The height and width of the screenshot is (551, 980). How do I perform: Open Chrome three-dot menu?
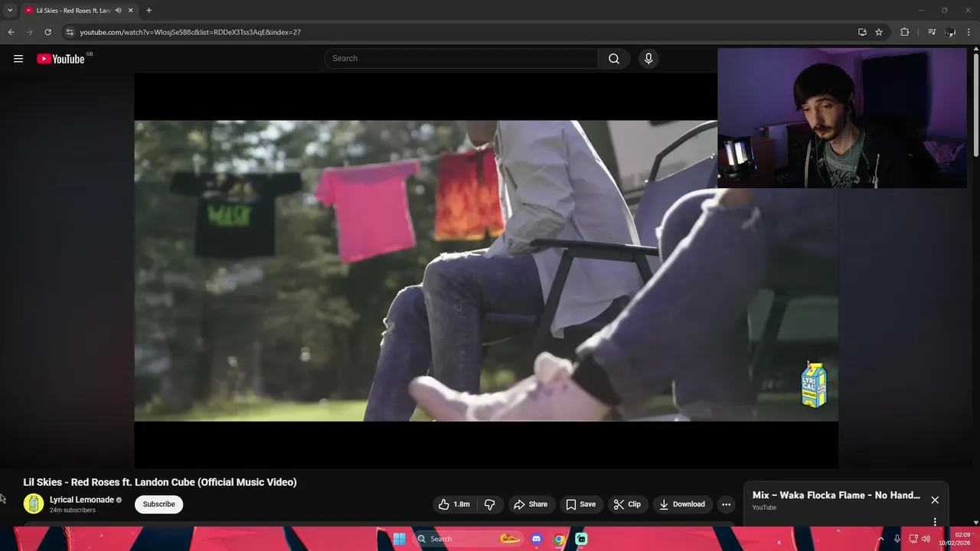pos(969,32)
